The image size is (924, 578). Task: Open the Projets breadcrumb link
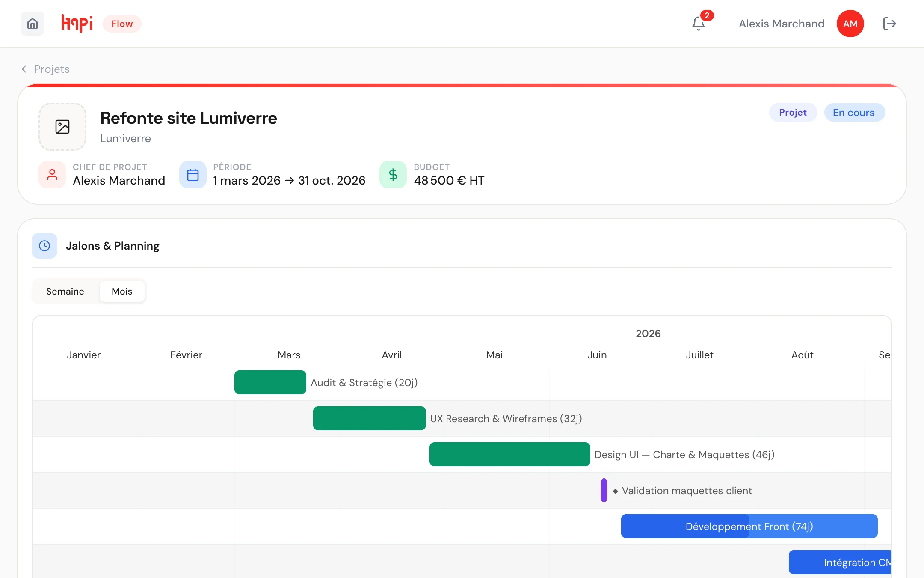click(x=52, y=69)
